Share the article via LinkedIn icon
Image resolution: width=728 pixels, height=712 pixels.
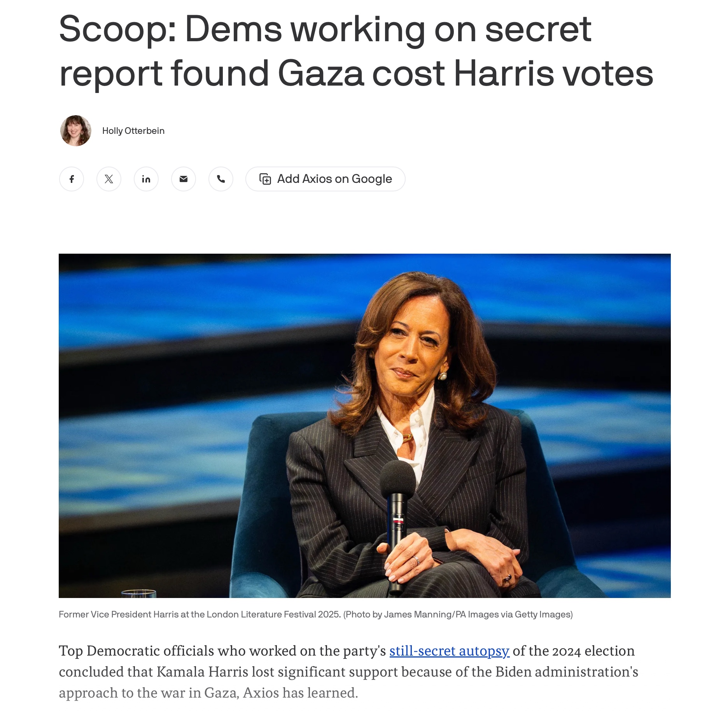[146, 179]
